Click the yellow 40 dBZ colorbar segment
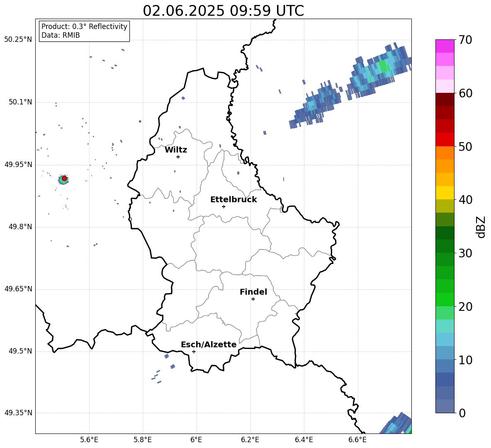491x448 pixels. tap(445, 193)
